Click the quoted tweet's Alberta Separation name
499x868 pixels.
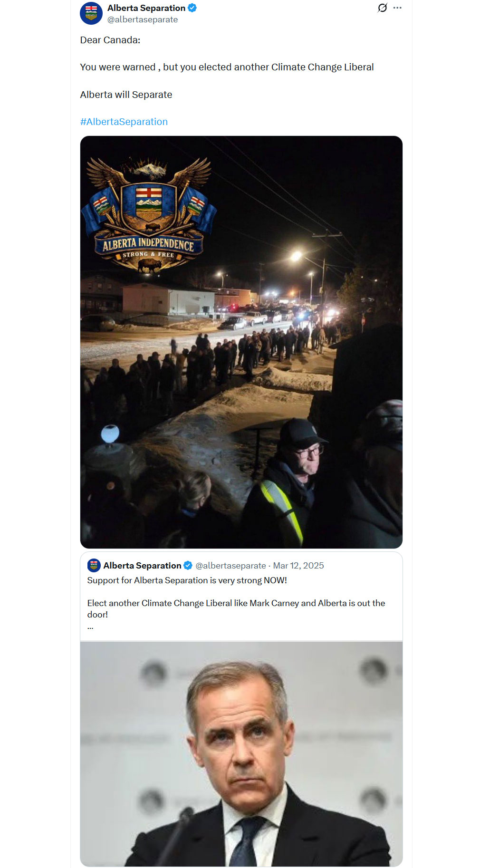point(142,565)
